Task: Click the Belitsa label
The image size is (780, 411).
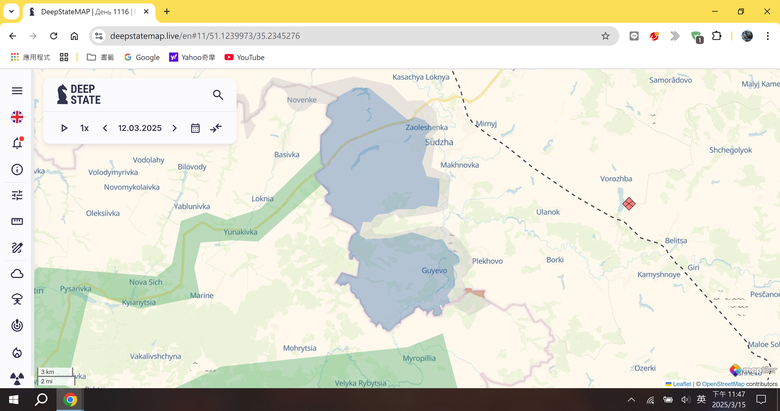Action: point(676,240)
